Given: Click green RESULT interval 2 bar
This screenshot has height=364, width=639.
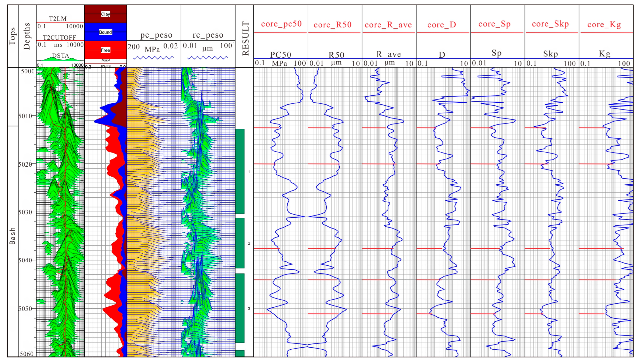Looking at the screenshot, I should 240,243.
